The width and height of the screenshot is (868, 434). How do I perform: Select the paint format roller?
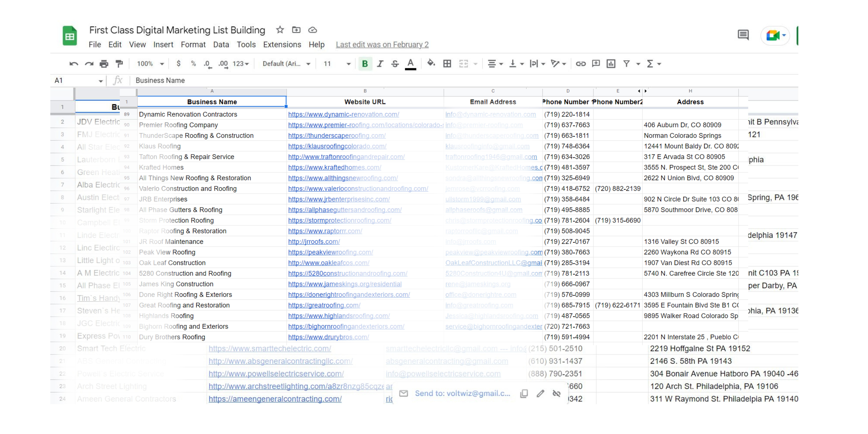(x=119, y=64)
